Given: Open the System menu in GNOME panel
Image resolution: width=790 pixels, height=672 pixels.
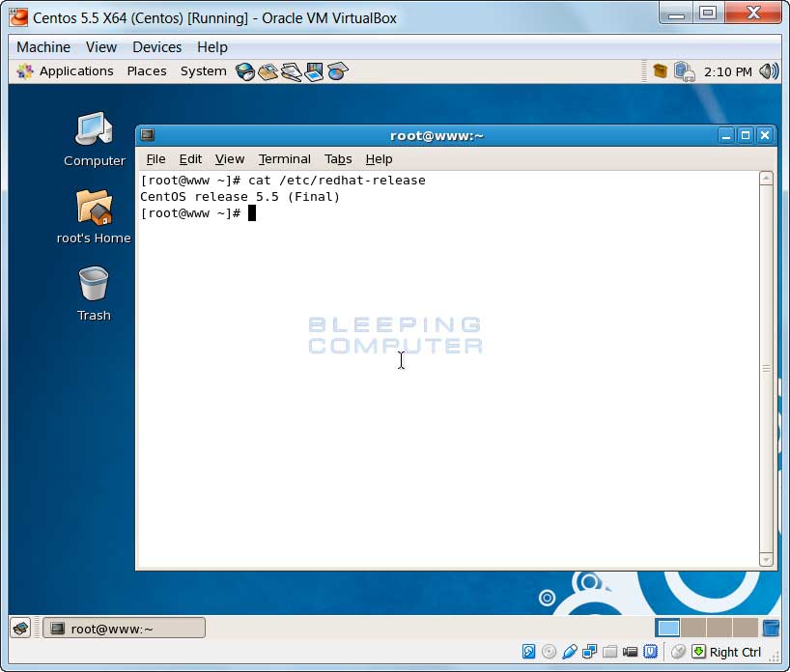Looking at the screenshot, I should pyautogui.click(x=204, y=71).
